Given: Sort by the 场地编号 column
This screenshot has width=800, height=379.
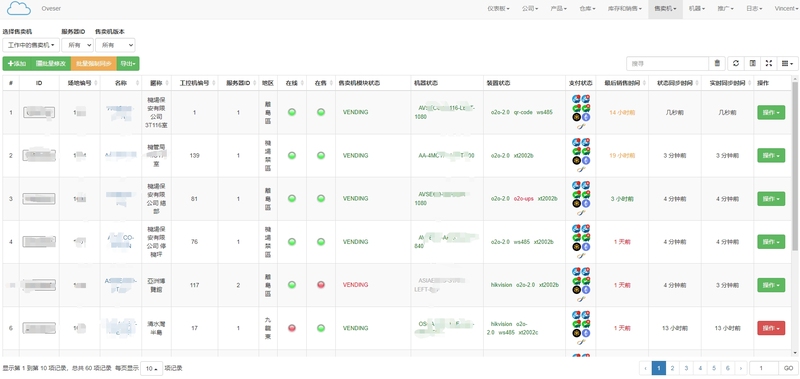Looking at the screenshot, I should click(80, 83).
